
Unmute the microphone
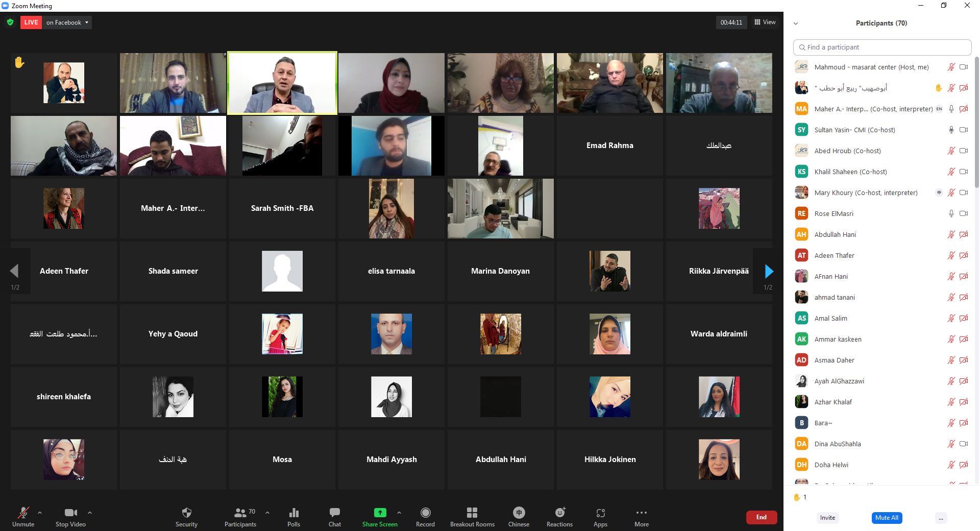pos(23,513)
